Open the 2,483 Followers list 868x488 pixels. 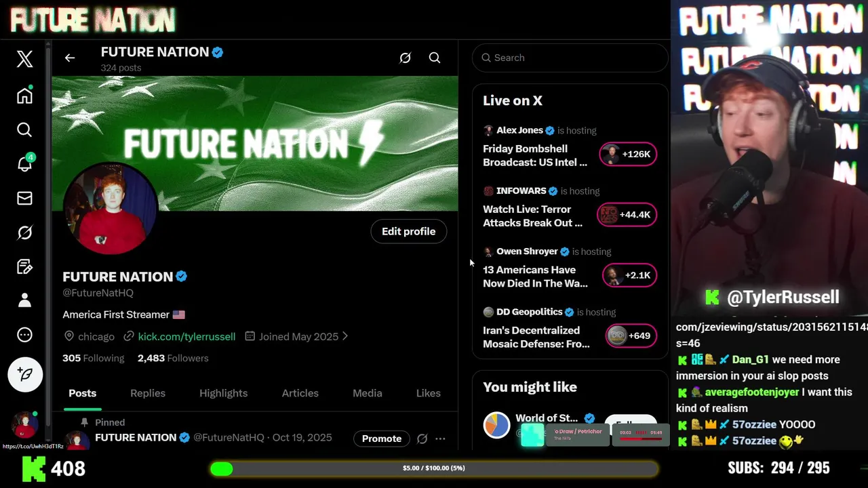pos(173,358)
